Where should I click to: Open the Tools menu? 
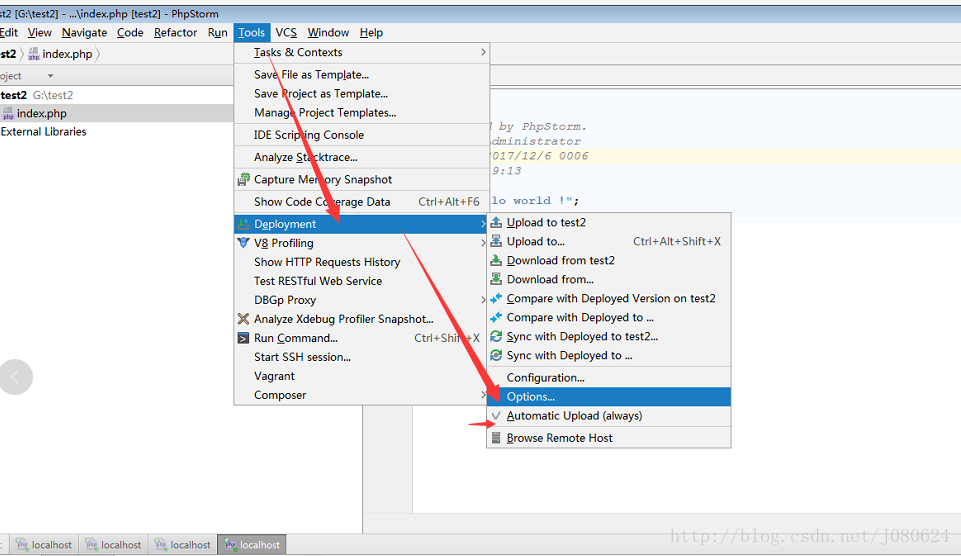tap(251, 32)
